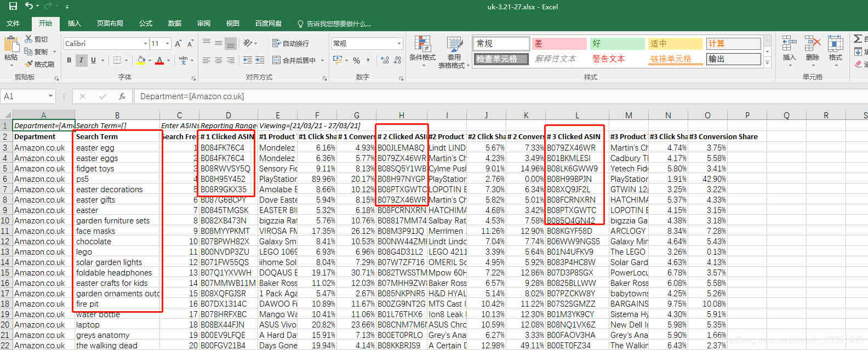Click the Save icon in the title bar
868x350 pixels.
pyautogui.click(x=13, y=7)
